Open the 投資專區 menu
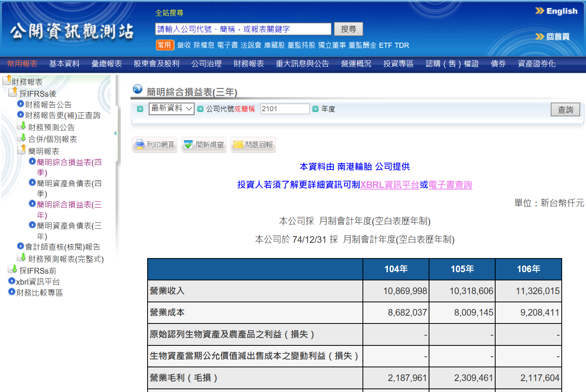The width and height of the screenshot is (586, 392). 398,64
